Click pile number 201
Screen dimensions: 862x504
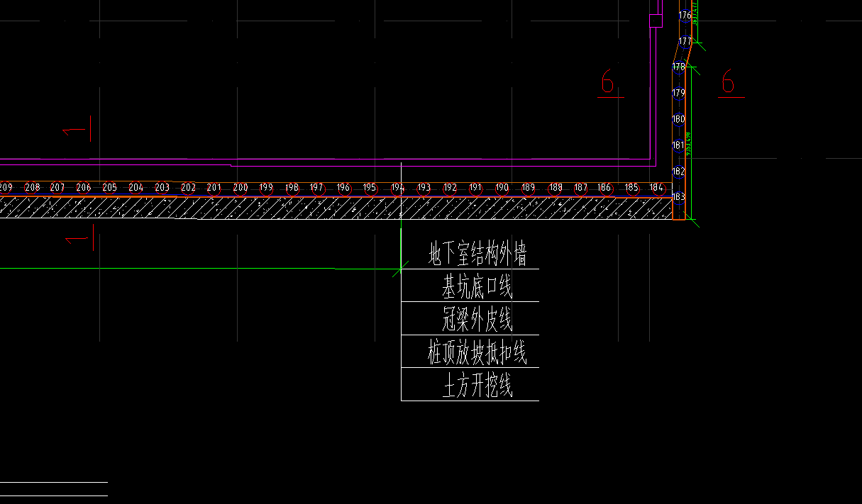point(214,188)
